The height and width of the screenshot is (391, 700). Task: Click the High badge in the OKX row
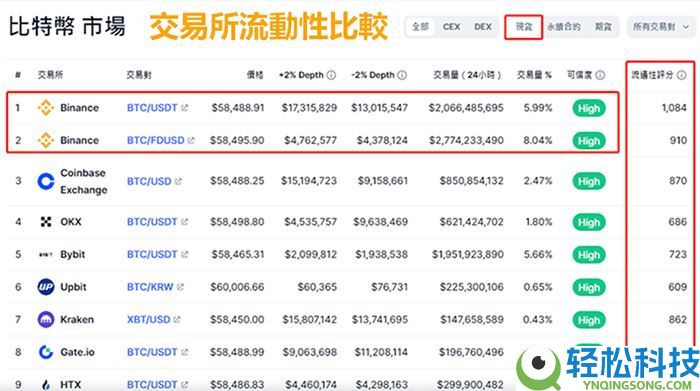tap(589, 222)
